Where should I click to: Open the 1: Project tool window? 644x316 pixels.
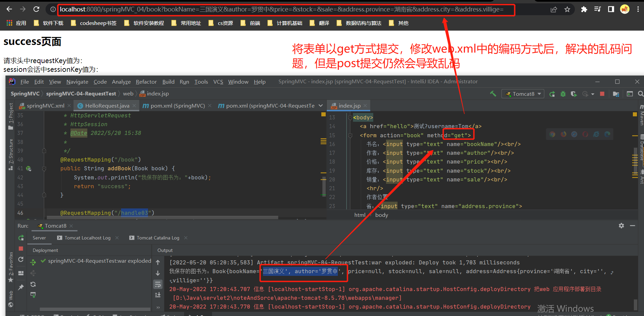[x=11, y=116]
